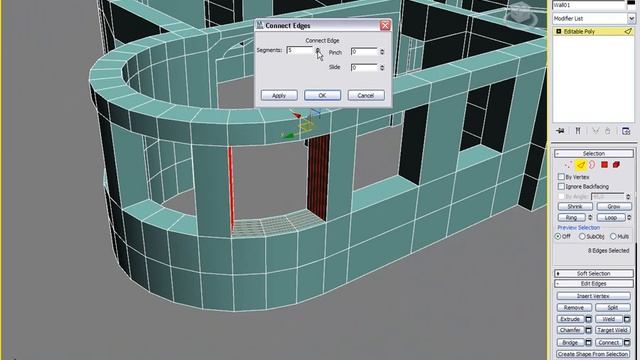Click OK in Connect Edges dialog

(x=322, y=96)
